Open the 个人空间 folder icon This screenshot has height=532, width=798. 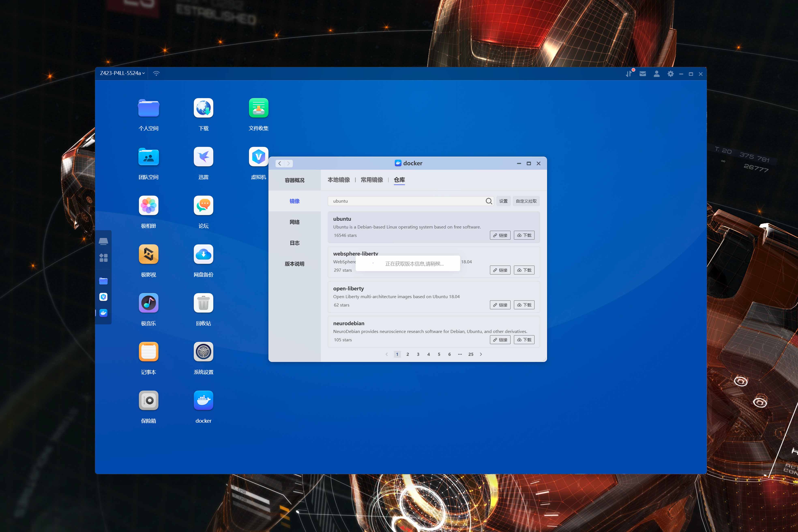tap(149, 108)
